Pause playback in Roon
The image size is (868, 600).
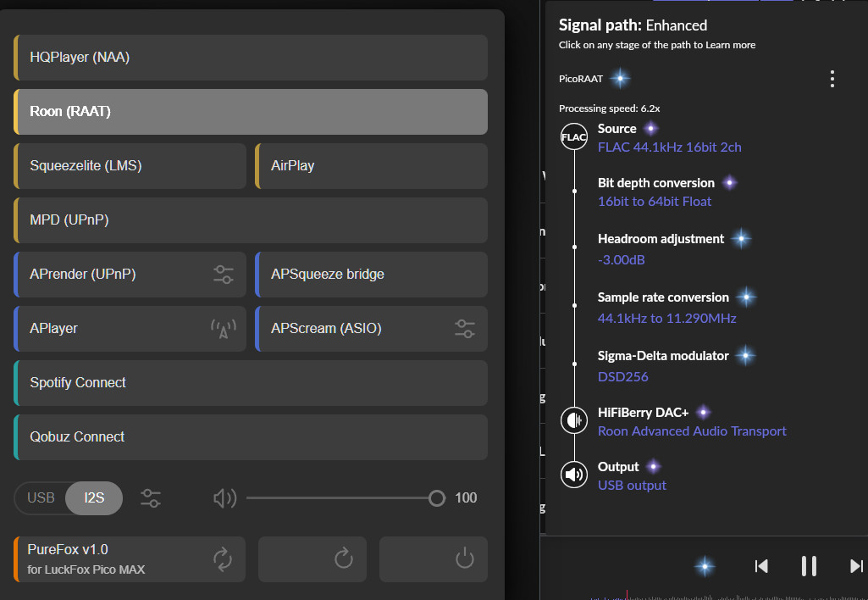pyautogui.click(x=809, y=566)
